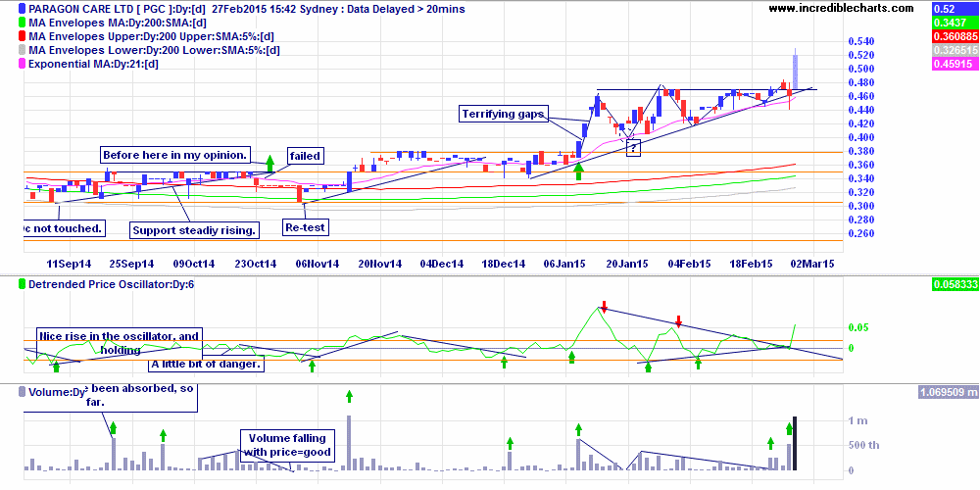Click the red 0.360885 value box

(x=955, y=37)
